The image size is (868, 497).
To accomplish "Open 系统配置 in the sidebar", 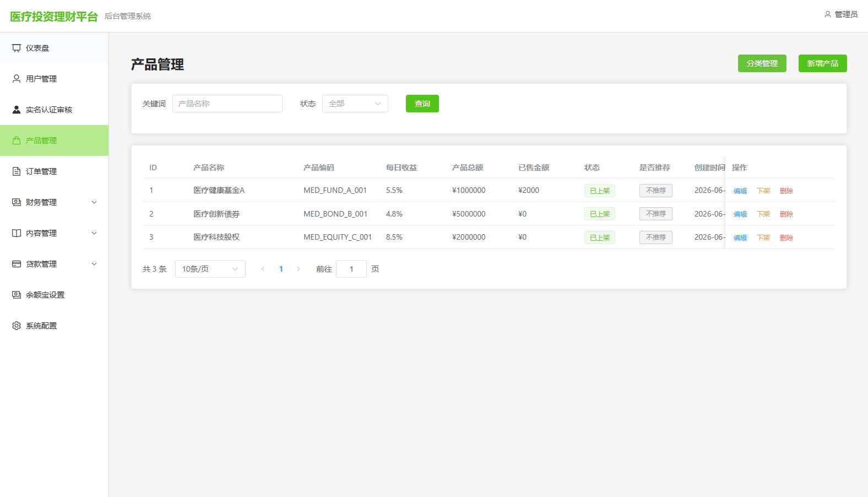I will pos(55,326).
